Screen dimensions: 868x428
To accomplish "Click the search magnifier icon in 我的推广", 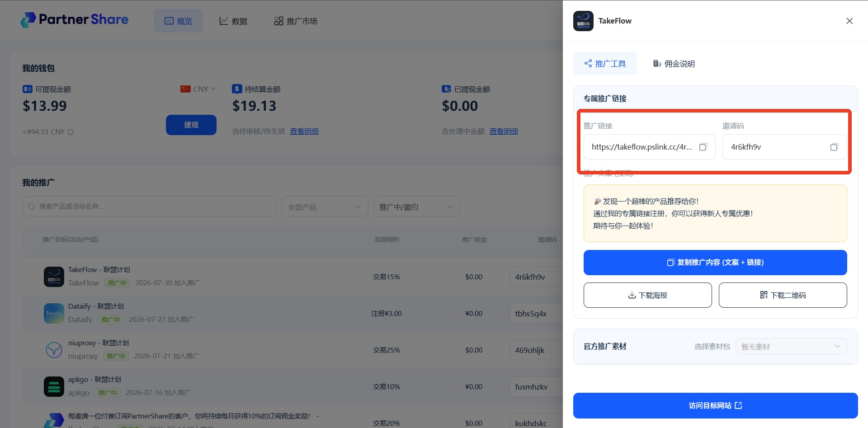I will pyautogui.click(x=32, y=207).
